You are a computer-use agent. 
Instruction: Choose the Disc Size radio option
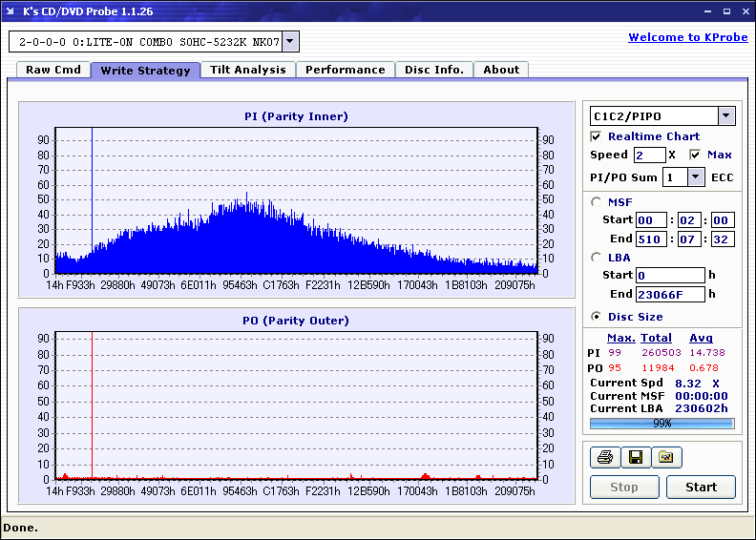pos(597,317)
